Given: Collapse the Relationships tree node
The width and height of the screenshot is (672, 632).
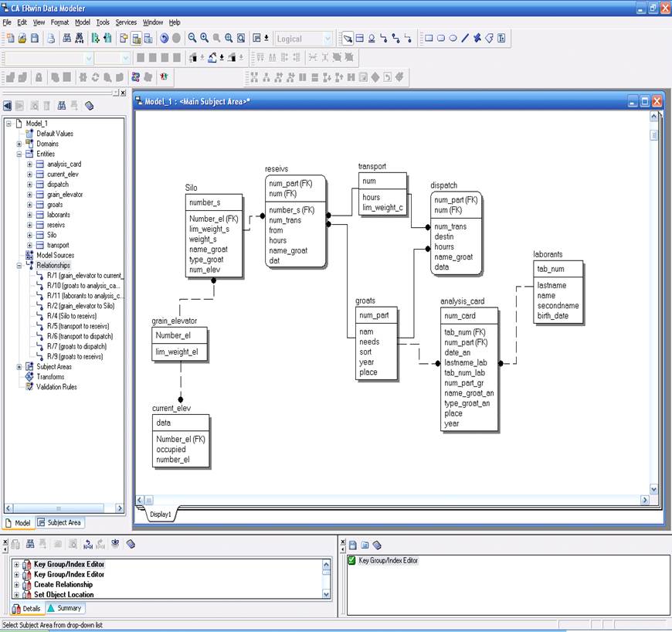Looking at the screenshot, I should [x=19, y=265].
